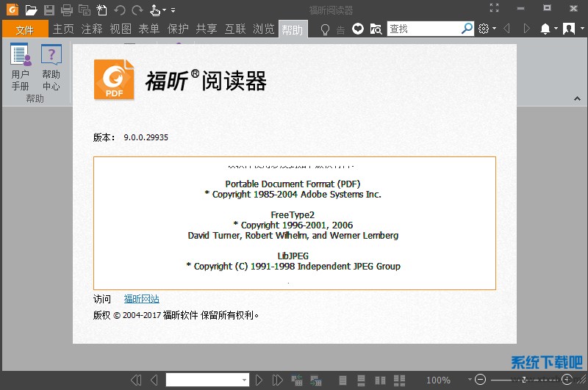Click the previous view icon
This screenshot has height=390, width=588.
tap(297, 380)
